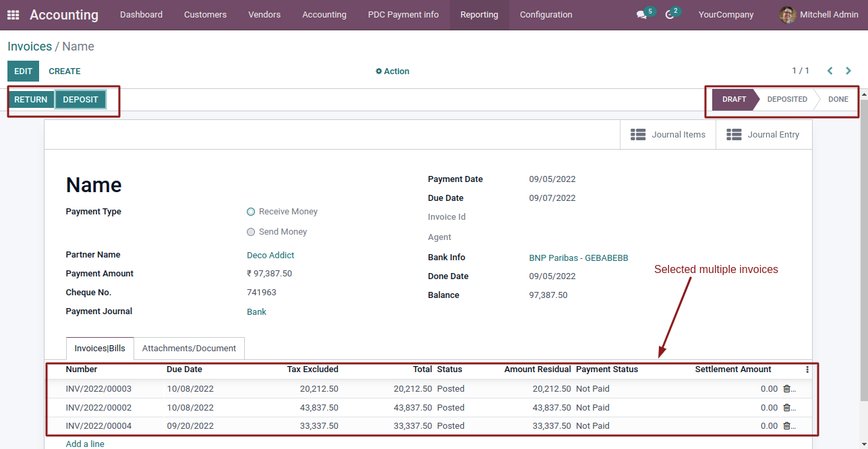Viewport: 868px width, 449px height.
Task: Click DEPOSITED status stage
Action: pos(787,99)
